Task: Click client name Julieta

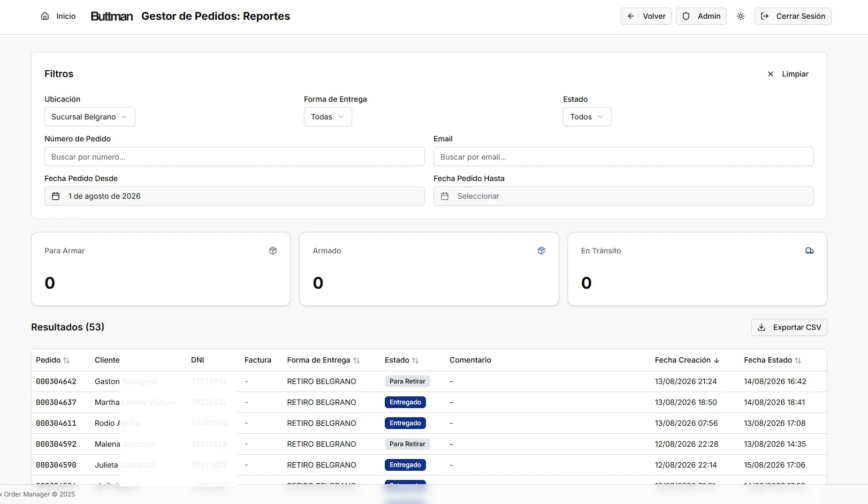Action: [106, 465]
